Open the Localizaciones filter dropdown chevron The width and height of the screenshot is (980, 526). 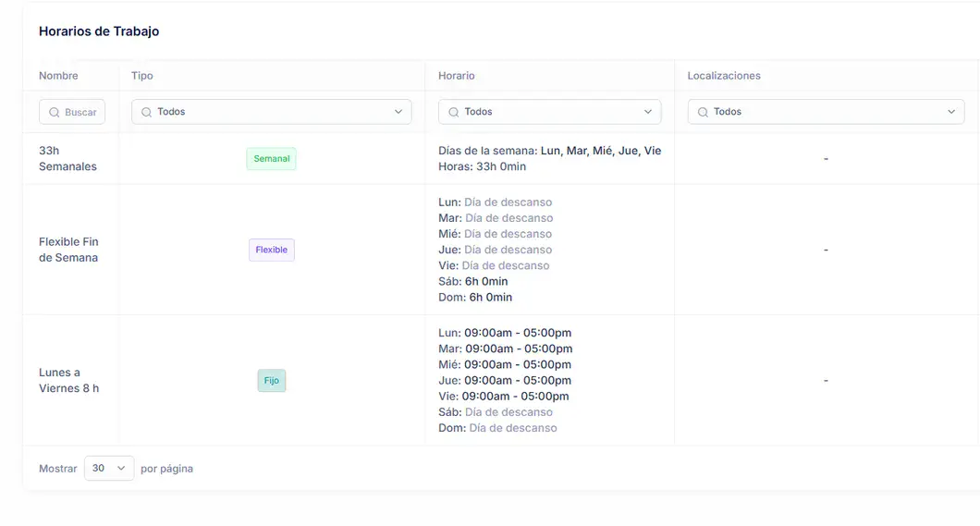951,112
